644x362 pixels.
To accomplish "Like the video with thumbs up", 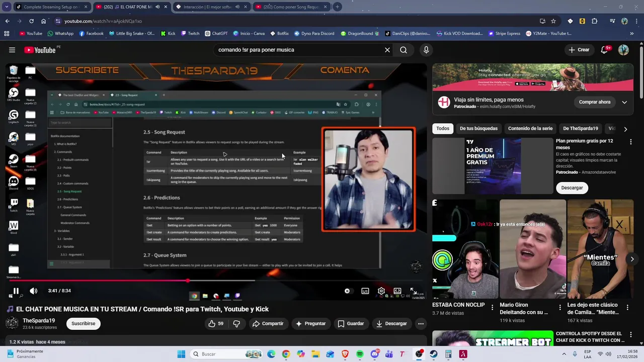I will 216,323.
